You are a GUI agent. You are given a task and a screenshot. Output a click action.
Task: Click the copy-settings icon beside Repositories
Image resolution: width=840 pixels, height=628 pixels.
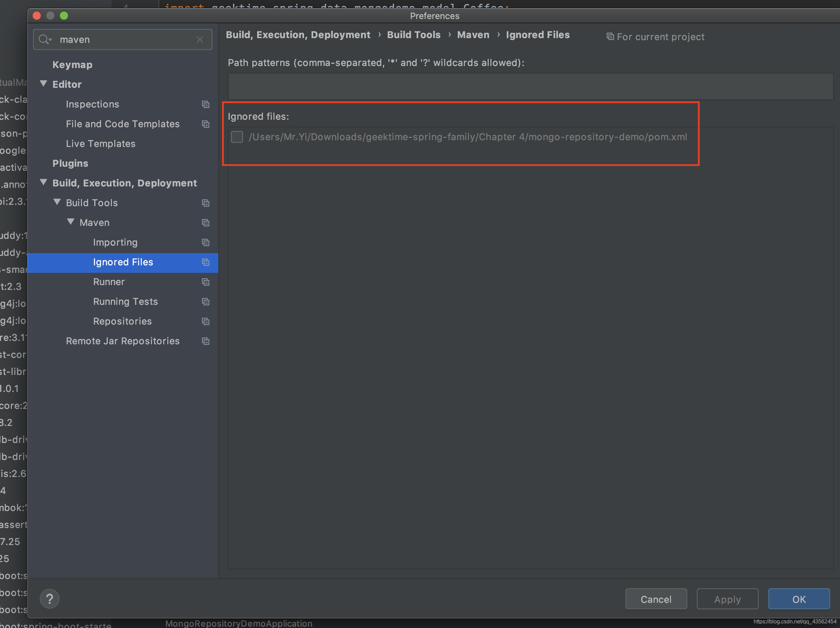pos(205,321)
